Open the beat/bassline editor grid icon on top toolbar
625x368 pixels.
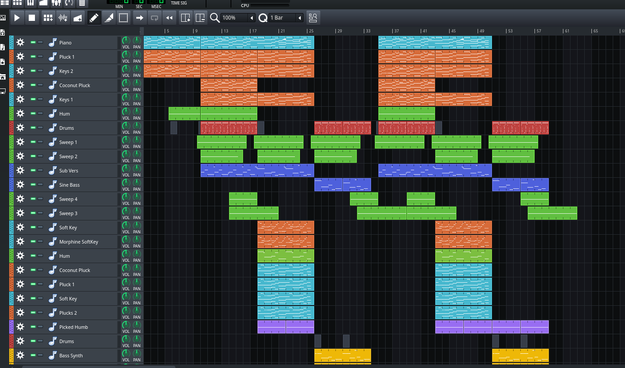18,3
